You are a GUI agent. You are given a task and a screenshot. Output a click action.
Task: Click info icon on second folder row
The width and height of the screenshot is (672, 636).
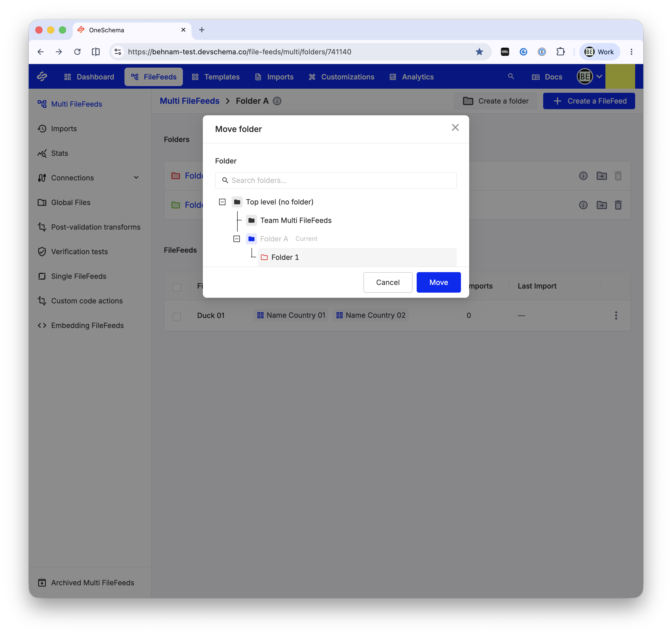[x=583, y=205]
